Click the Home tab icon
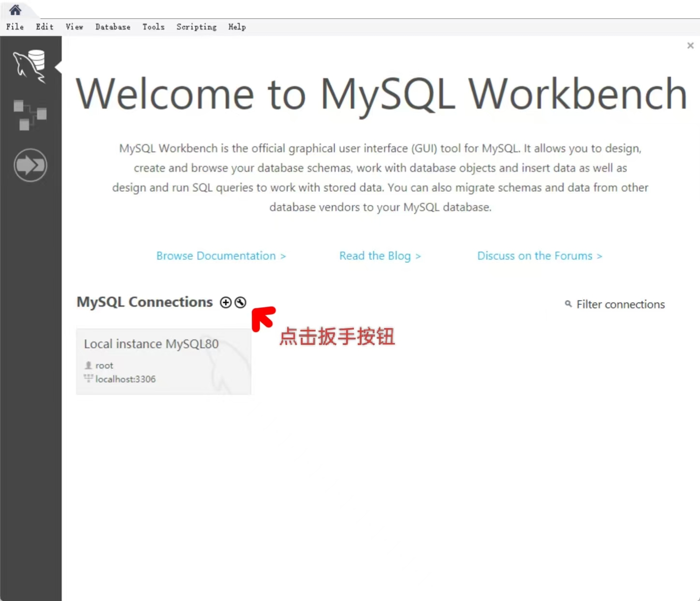The width and height of the screenshot is (700, 601). click(15, 10)
